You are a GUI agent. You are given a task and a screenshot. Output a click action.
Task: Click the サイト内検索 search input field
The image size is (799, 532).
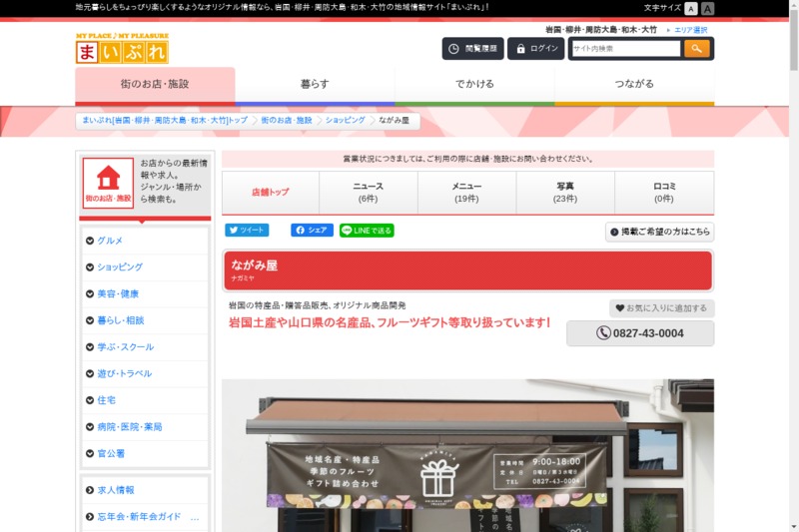625,49
